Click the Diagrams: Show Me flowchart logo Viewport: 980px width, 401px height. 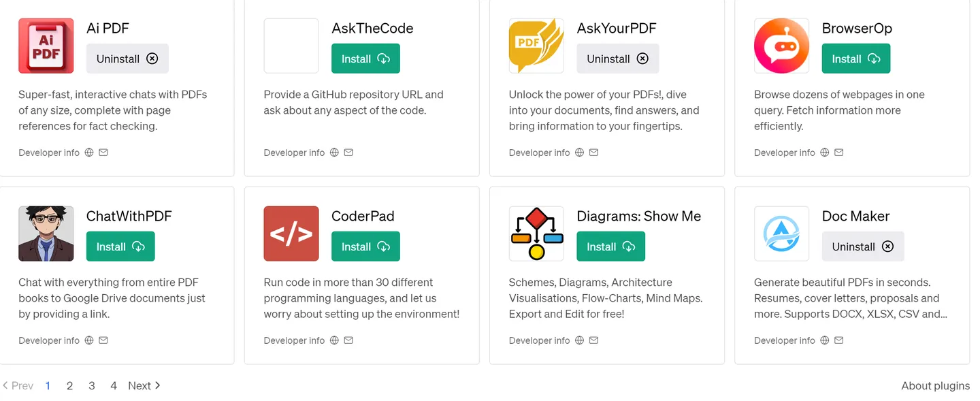[x=536, y=234]
